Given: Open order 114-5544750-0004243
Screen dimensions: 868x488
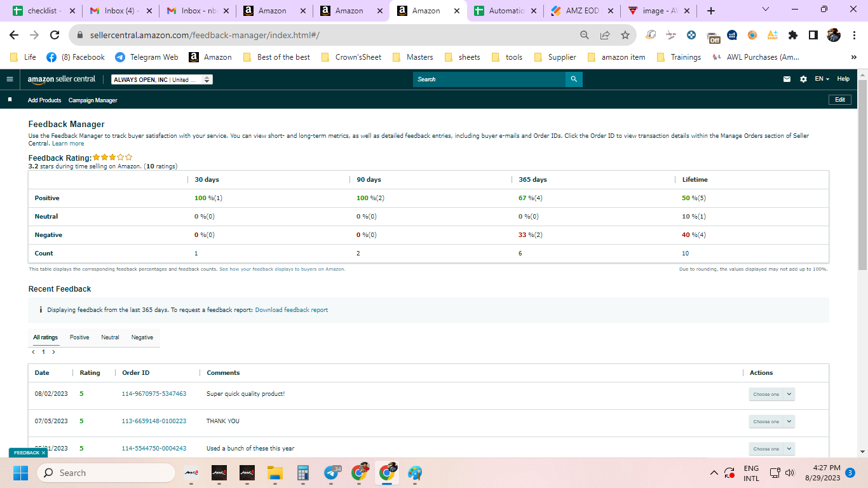Looking at the screenshot, I should coord(154,449).
